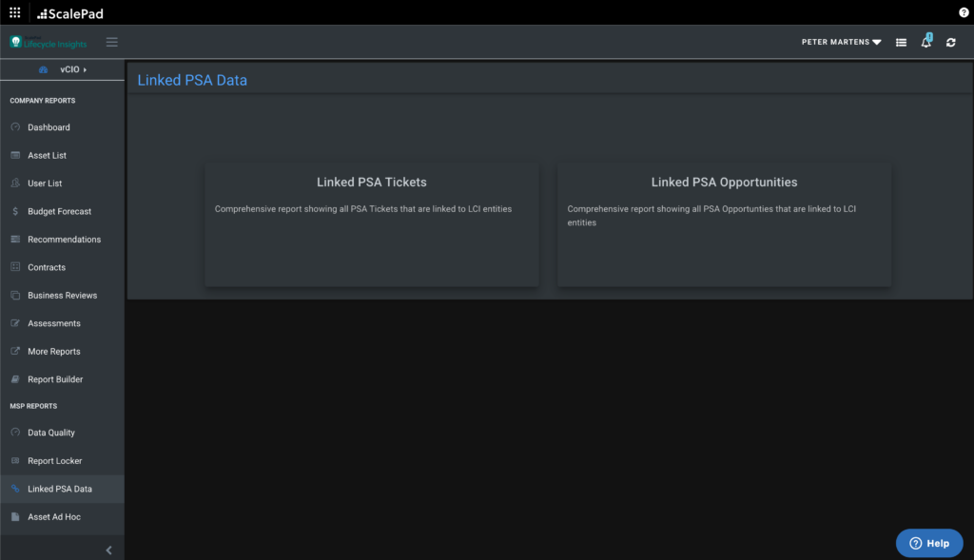Image resolution: width=974 pixels, height=560 pixels.
Task: Open the ScalePad app grid launcher
Action: coord(15,12)
